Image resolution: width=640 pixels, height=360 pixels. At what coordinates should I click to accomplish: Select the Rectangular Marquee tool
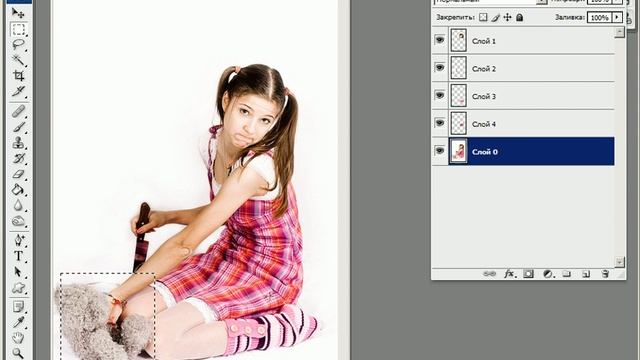pos(18,29)
